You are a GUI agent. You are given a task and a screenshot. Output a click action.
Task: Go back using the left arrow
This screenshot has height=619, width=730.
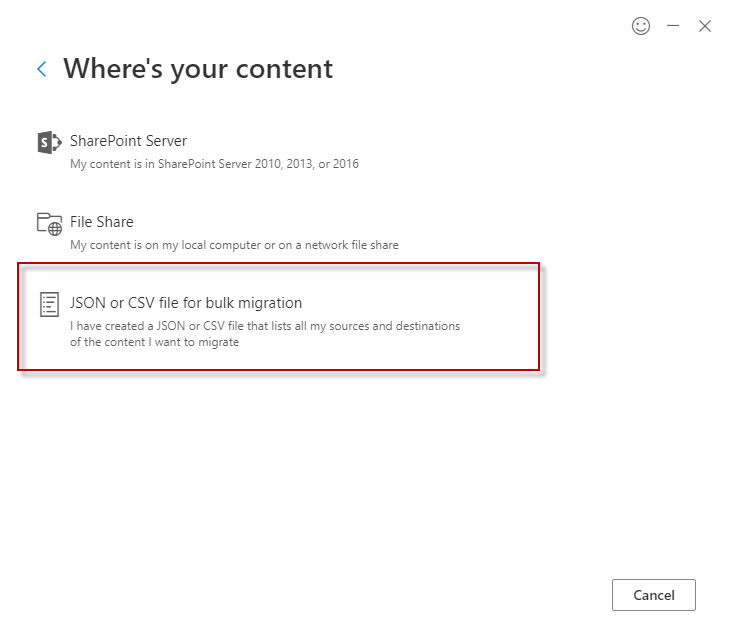[x=42, y=69]
